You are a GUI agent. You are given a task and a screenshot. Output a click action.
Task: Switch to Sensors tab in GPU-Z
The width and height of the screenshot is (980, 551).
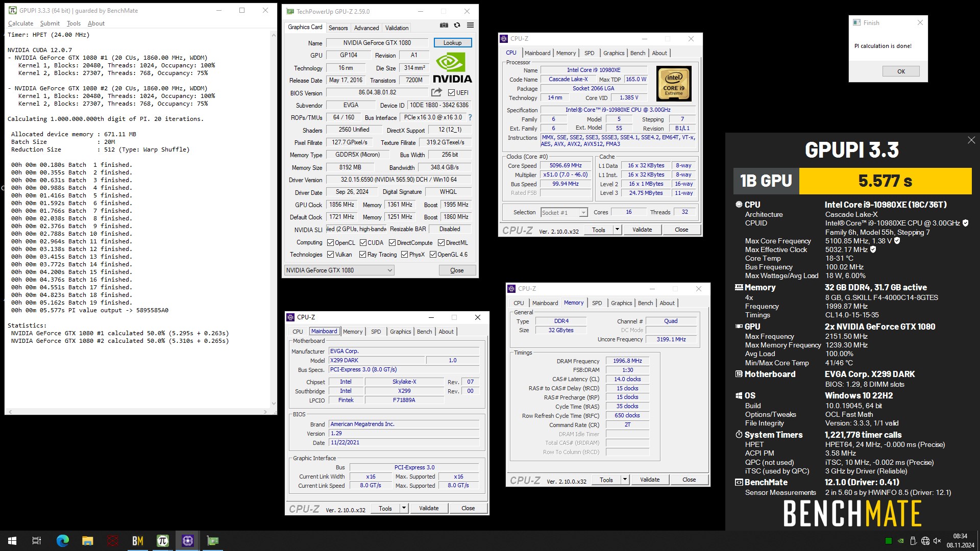(x=338, y=28)
